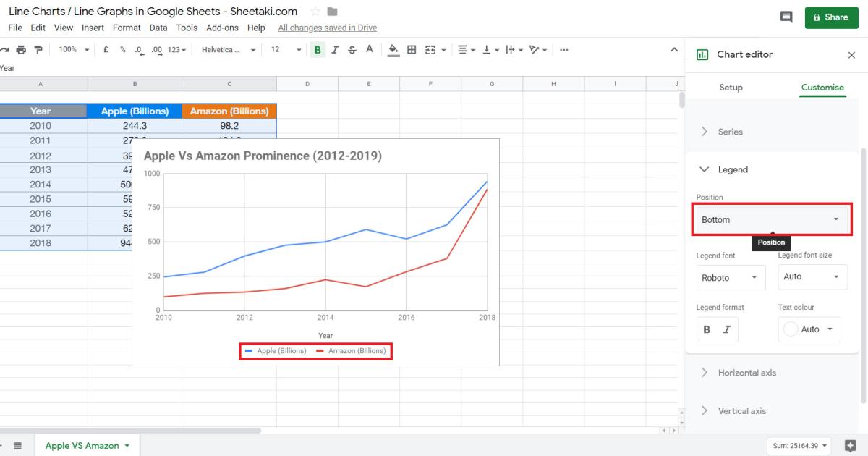Select the Paint format tool
Viewport: 868px width, 456px height.
[x=39, y=49]
